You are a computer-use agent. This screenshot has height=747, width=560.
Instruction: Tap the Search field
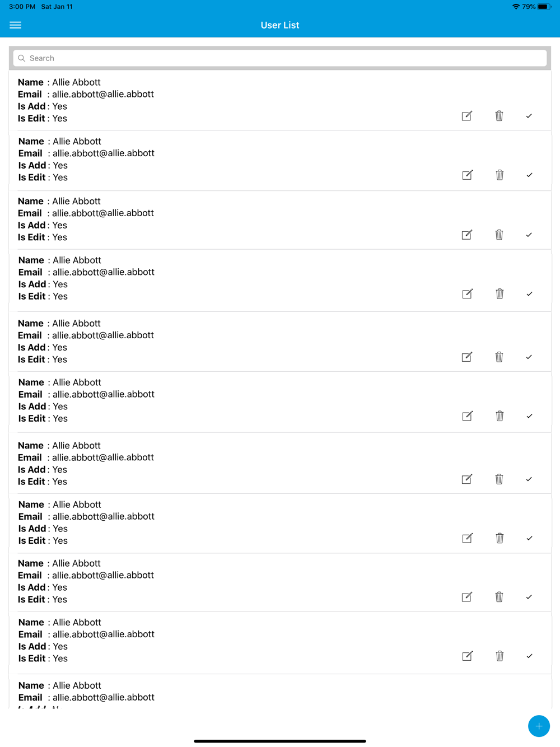pyautogui.click(x=280, y=58)
